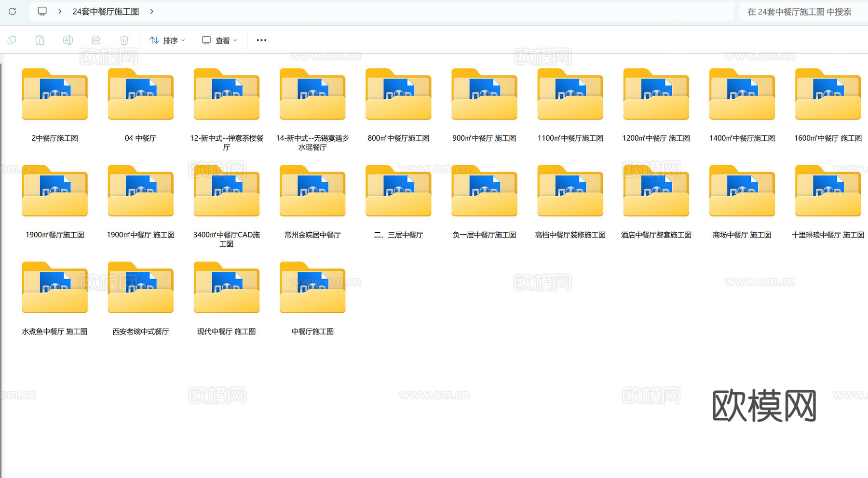The image size is (868, 478).
Task: Select the 800㎡中餐厅施工图 folder icon
Action: point(398,94)
